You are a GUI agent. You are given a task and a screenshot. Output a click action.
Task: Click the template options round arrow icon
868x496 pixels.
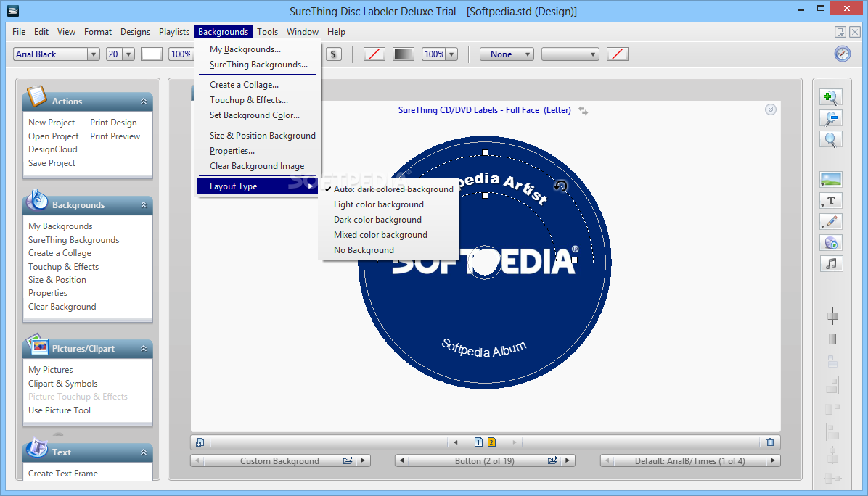point(771,109)
